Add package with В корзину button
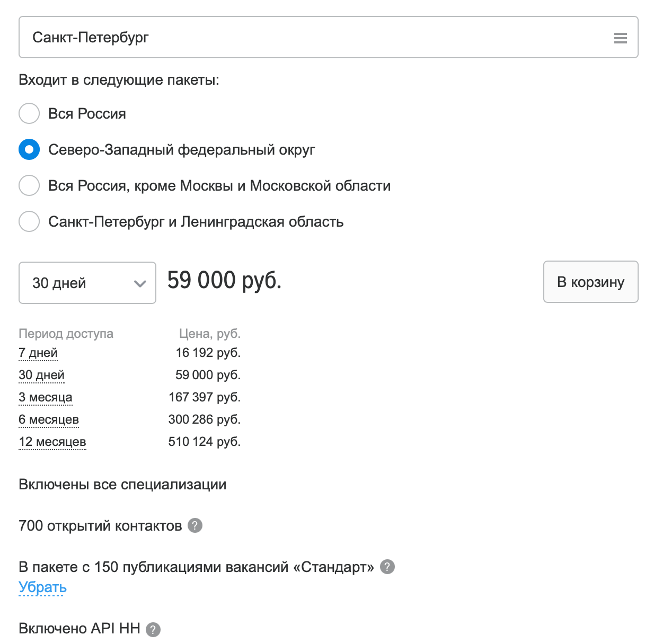This screenshot has height=644, width=645. click(590, 282)
